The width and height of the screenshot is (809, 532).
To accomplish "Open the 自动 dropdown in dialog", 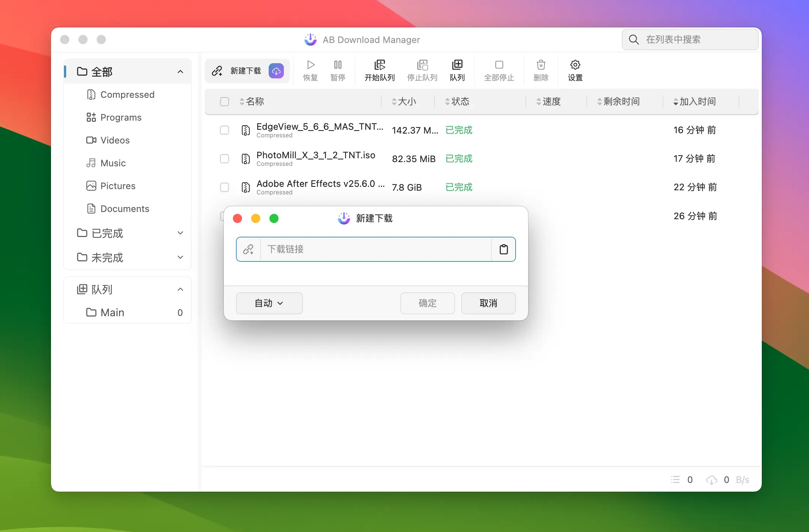I will coord(269,303).
